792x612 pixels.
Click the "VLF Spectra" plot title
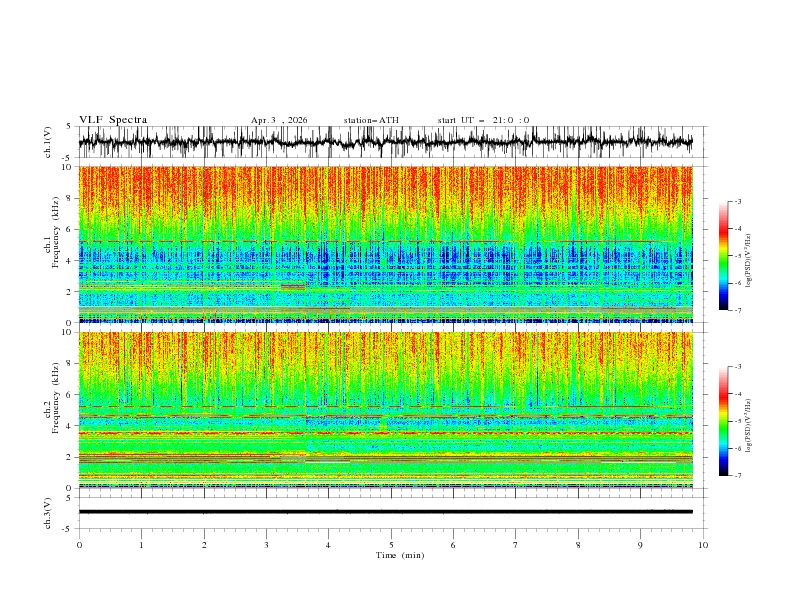(x=113, y=120)
